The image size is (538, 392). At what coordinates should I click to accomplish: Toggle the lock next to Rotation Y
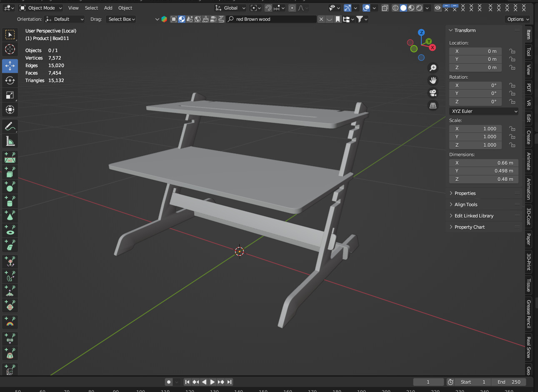pos(512,93)
